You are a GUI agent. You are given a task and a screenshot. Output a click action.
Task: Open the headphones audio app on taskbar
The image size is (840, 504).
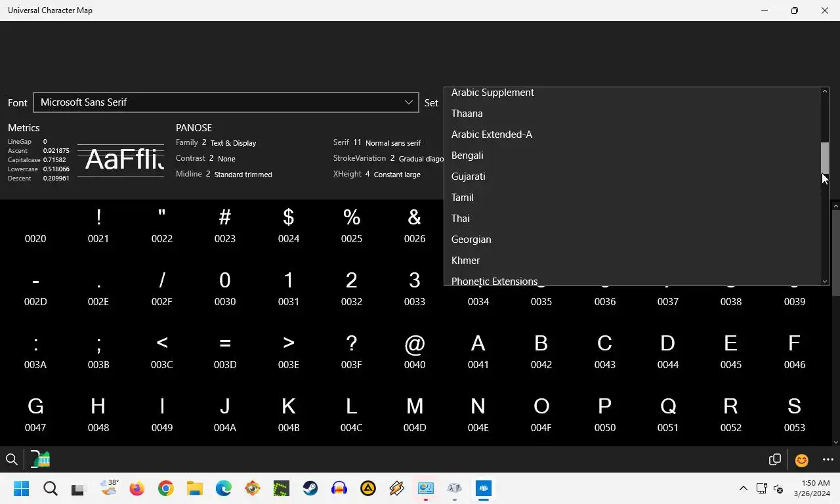tap(339, 488)
